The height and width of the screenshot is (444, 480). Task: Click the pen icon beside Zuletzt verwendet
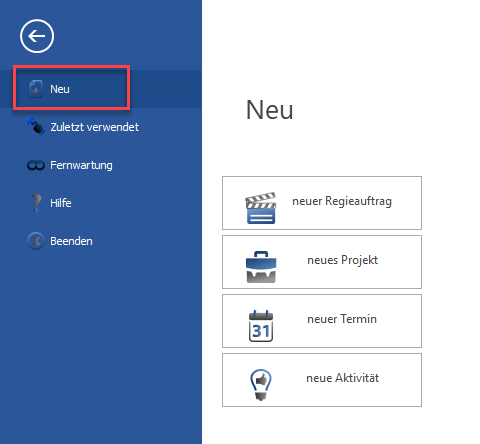36,127
